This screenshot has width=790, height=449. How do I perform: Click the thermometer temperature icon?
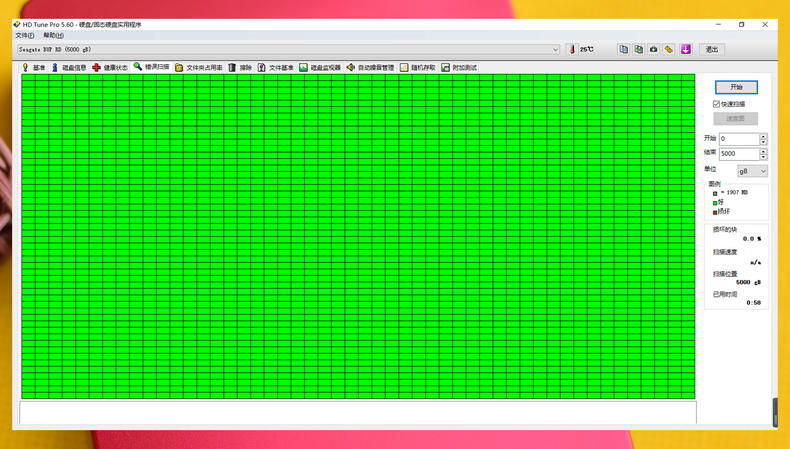point(572,49)
